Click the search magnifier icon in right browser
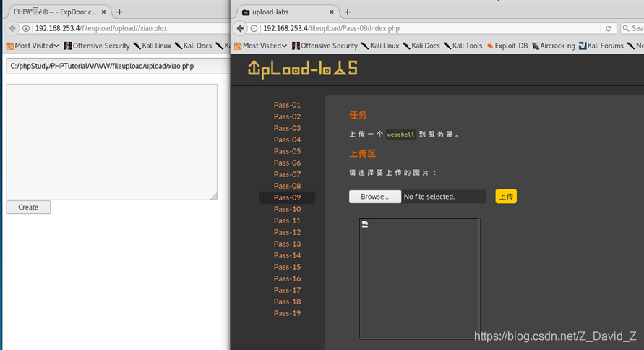This screenshot has width=644, height=350. click(626, 28)
